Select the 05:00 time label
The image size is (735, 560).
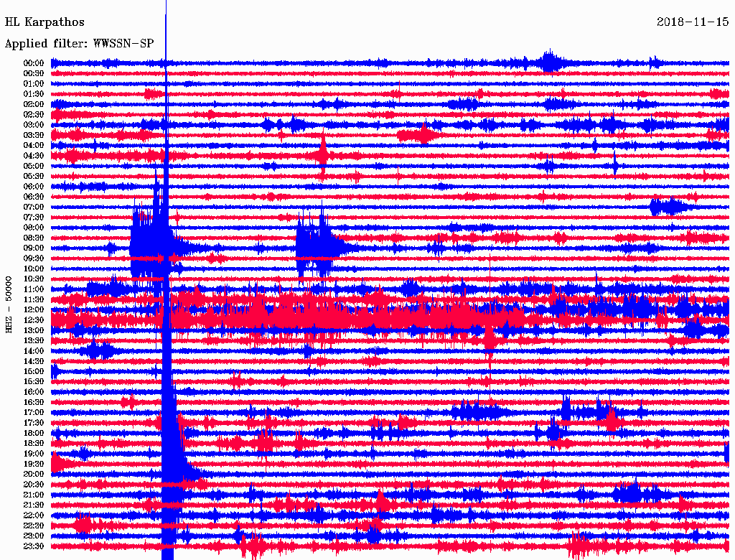click(34, 166)
